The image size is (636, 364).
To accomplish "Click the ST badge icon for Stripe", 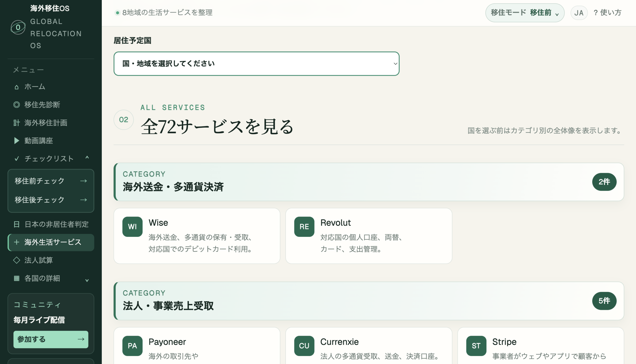I will pos(476,346).
